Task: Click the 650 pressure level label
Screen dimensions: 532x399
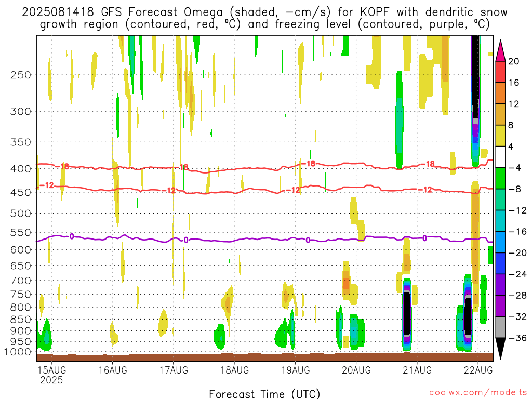Action: pyautogui.click(x=21, y=266)
